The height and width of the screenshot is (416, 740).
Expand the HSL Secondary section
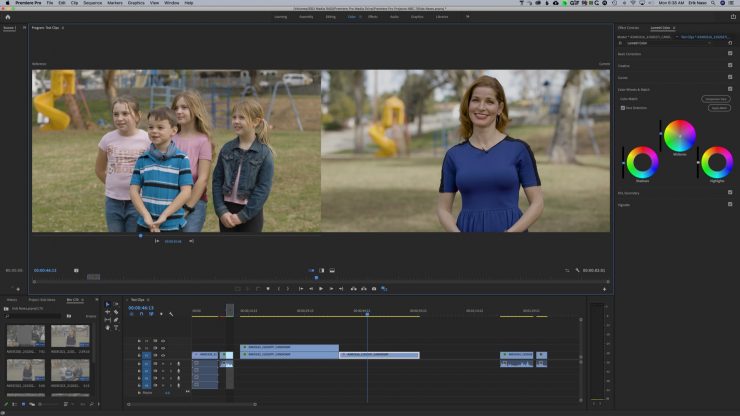[629, 192]
